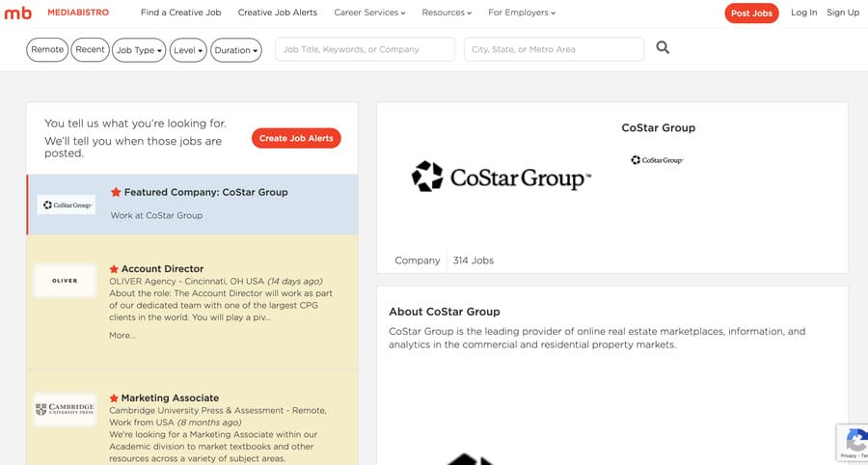Click the small CoStar Group logo under title
This screenshot has width=868, height=465.
click(658, 160)
